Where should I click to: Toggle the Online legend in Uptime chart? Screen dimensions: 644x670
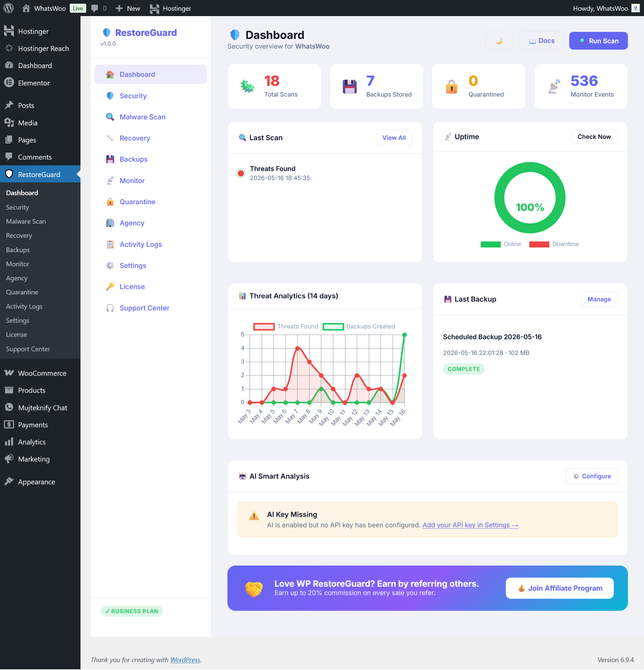[x=501, y=244]
